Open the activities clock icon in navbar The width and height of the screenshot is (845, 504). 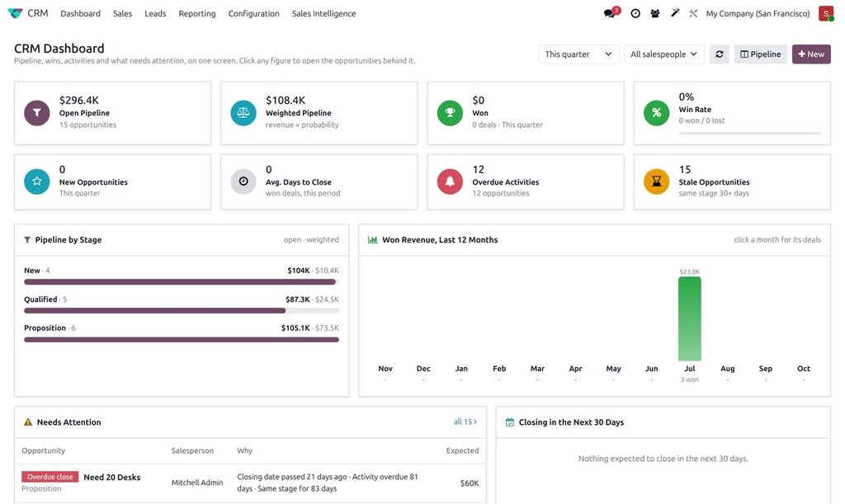tap(635, 13)
